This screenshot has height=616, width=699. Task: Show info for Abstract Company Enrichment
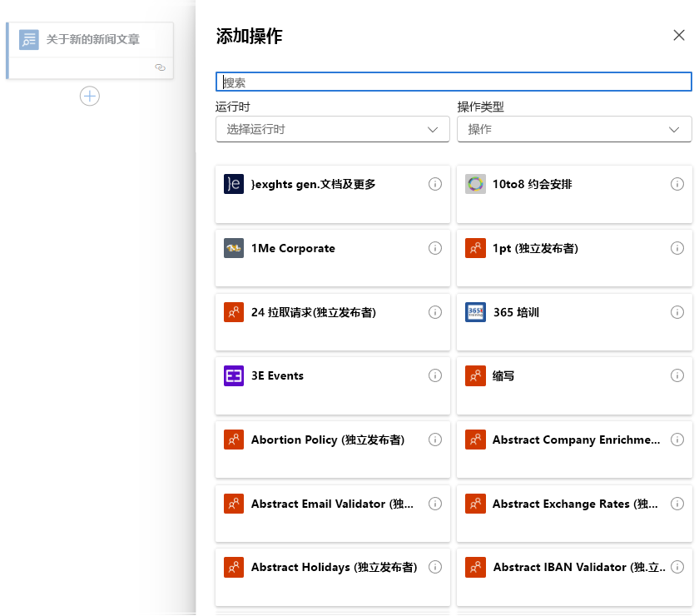(677, 440)
